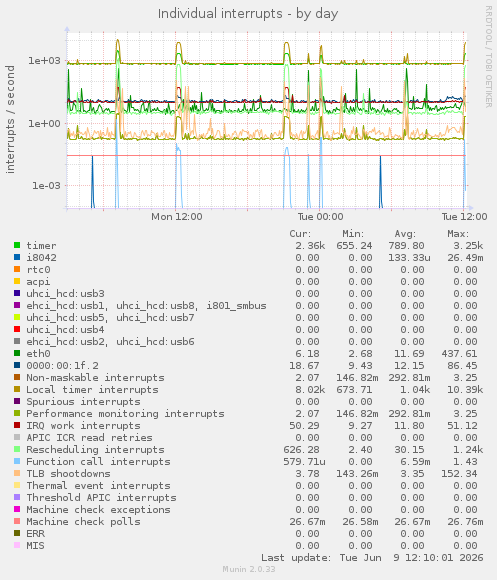The width and height of the screenshot is (497, 580).
Task: Click the uhci_hcd:usb4 legend color swatch
Action: pos(17,329)
